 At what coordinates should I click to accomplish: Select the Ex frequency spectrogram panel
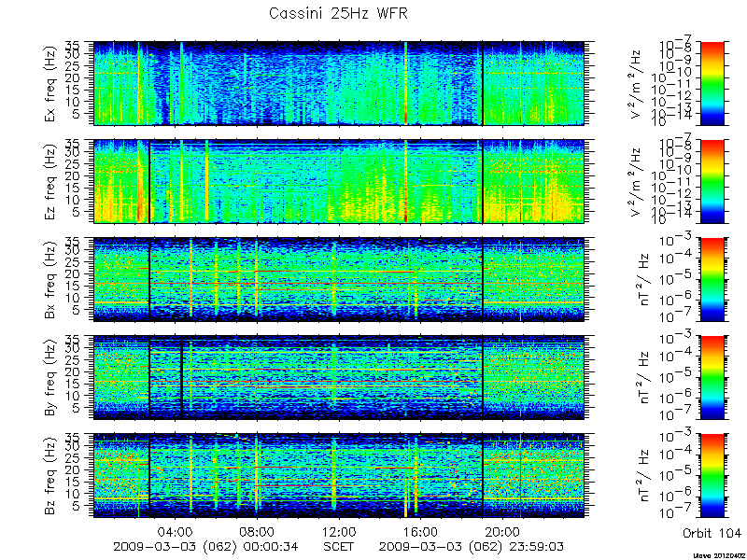click(339, 83)
